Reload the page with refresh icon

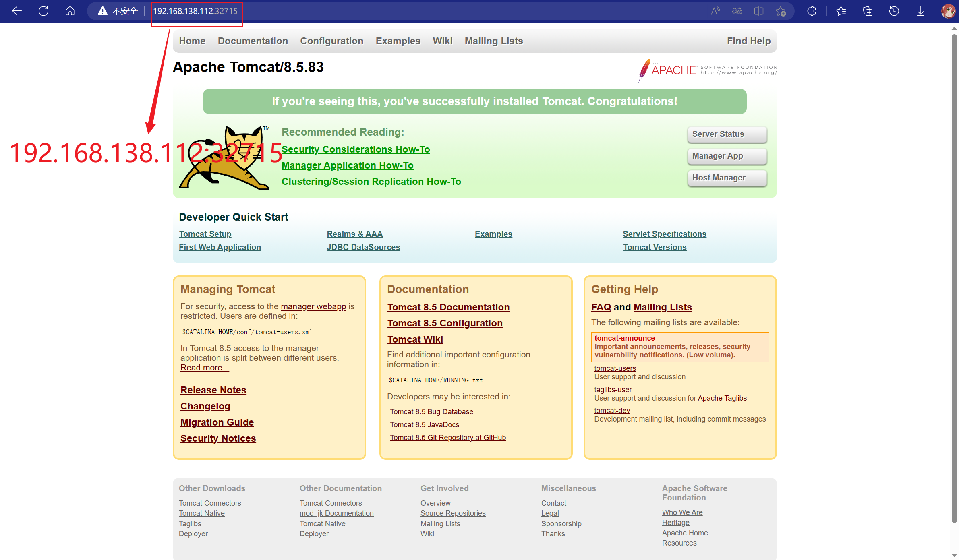pyautogui.click(x=43, y=11)
